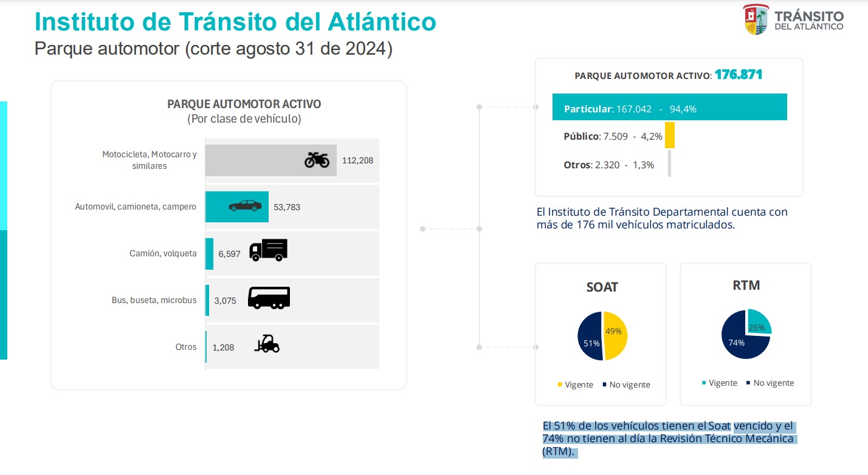Image resolution: width=868 pixels, height=475 pixels.
Task: Click the gray Motocicleta bar in the chart
Action: [270, 160]
